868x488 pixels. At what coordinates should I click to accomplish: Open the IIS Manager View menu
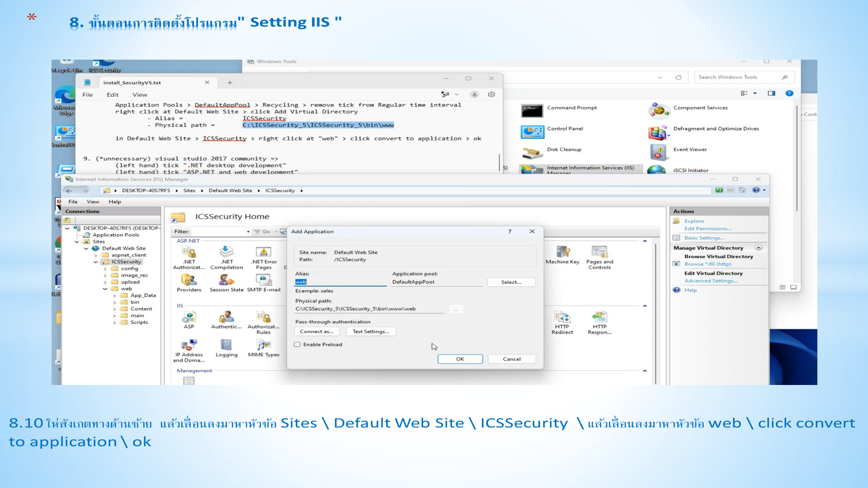pos(93,202)
